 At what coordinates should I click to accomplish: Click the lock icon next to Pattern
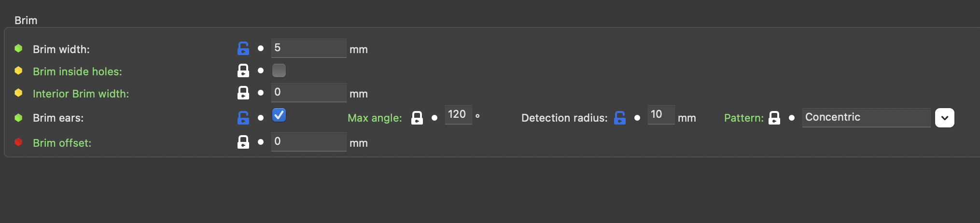tap(774, 118)
